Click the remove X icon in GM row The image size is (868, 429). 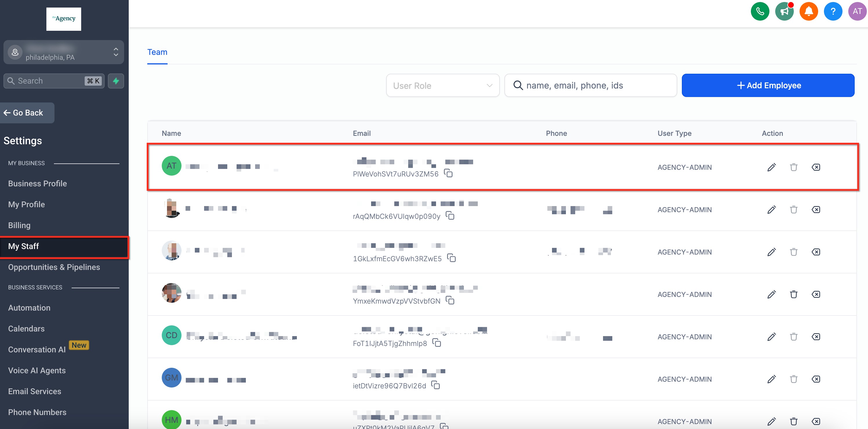coord(816,379)
